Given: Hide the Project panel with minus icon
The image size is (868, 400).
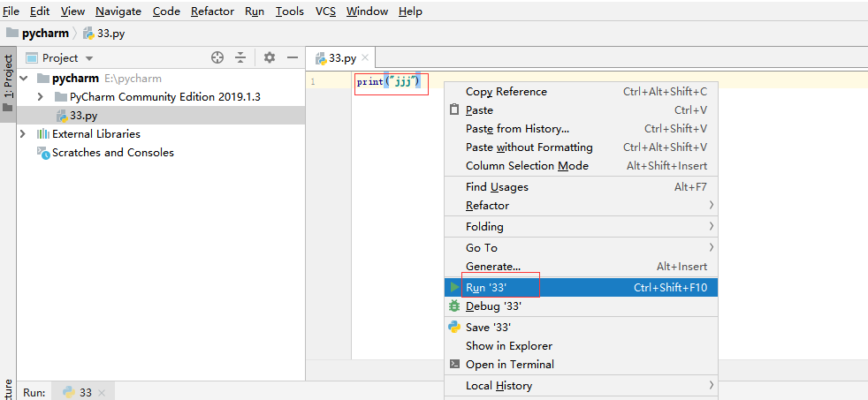Looking at the screenshot, I should (293, 57).
